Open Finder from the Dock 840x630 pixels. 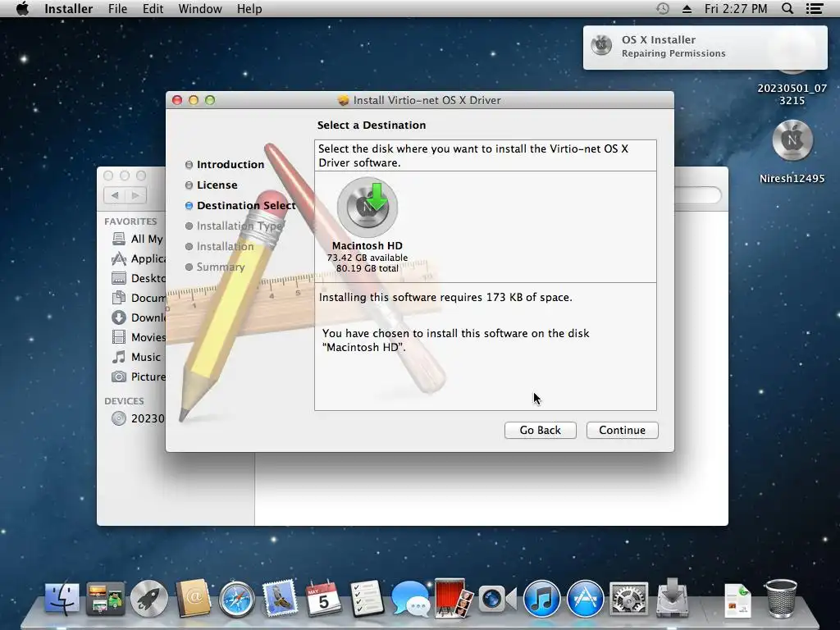pos(62,598)
